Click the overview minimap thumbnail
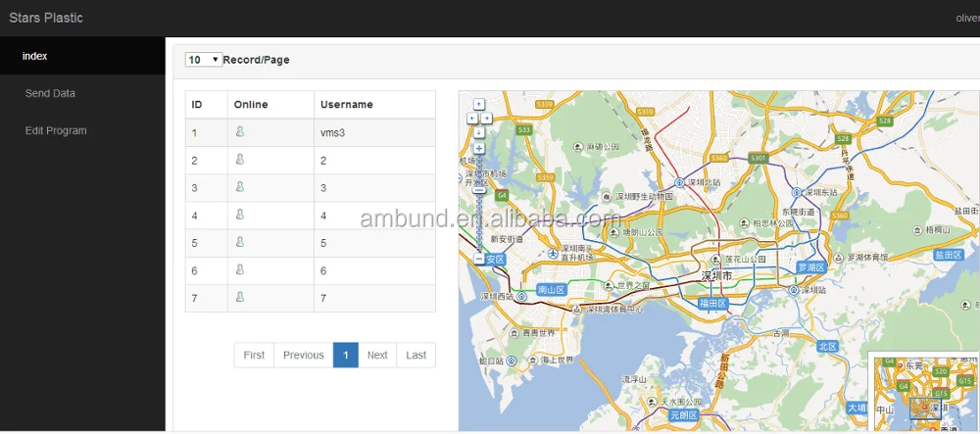Viewport: 980px width, 434px height. 925,392
